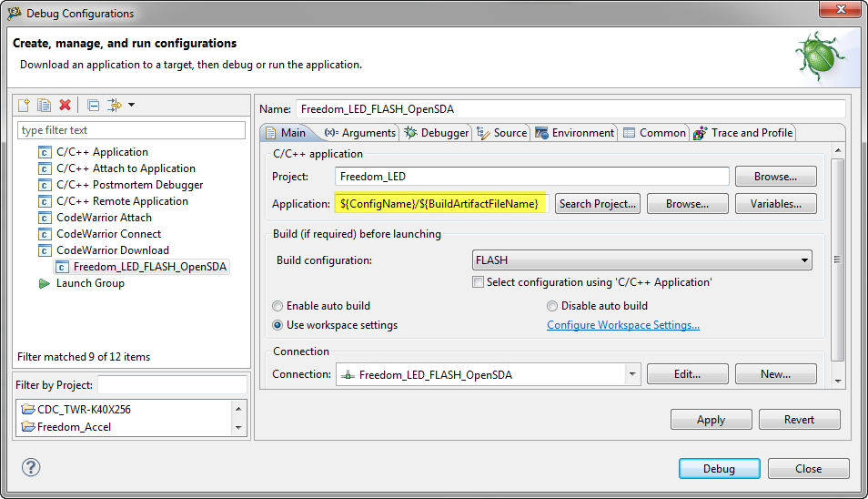Click the help question mark icon

pos(31,468)
